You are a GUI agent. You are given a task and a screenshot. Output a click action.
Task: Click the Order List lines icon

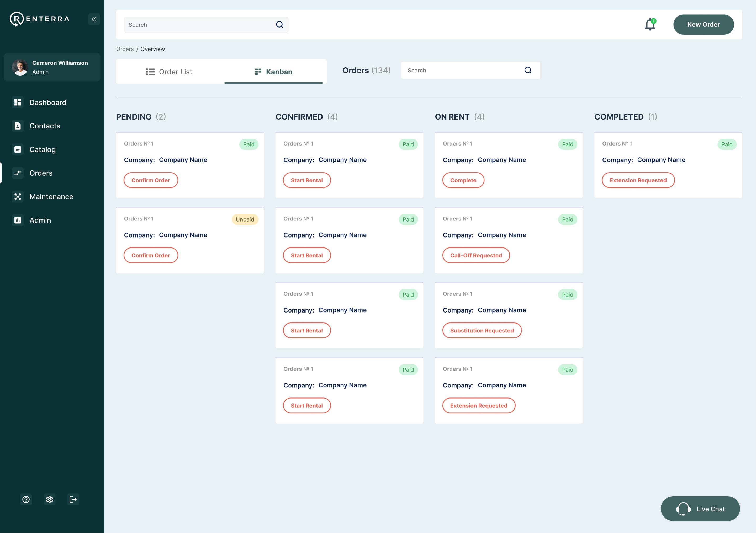150,72
